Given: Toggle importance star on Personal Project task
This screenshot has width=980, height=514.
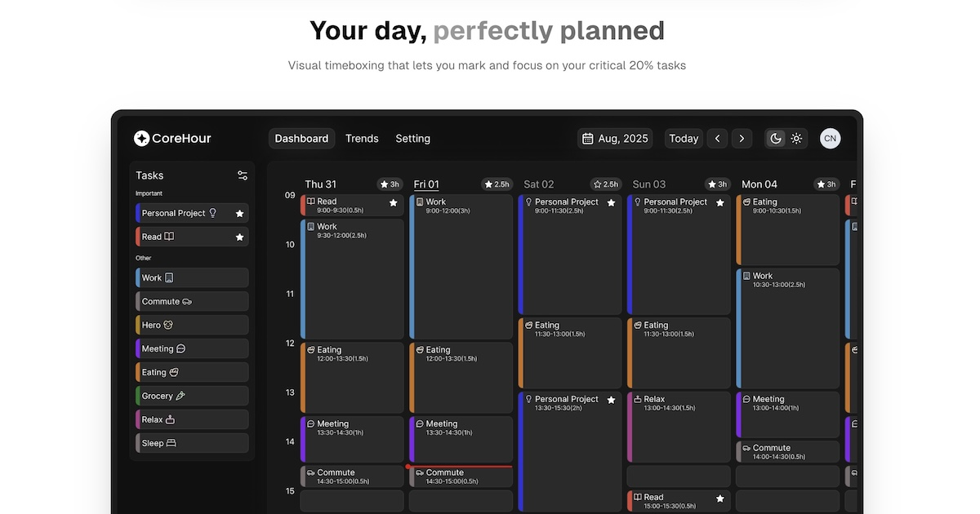Looking at the screenshot, I should 238,213.
